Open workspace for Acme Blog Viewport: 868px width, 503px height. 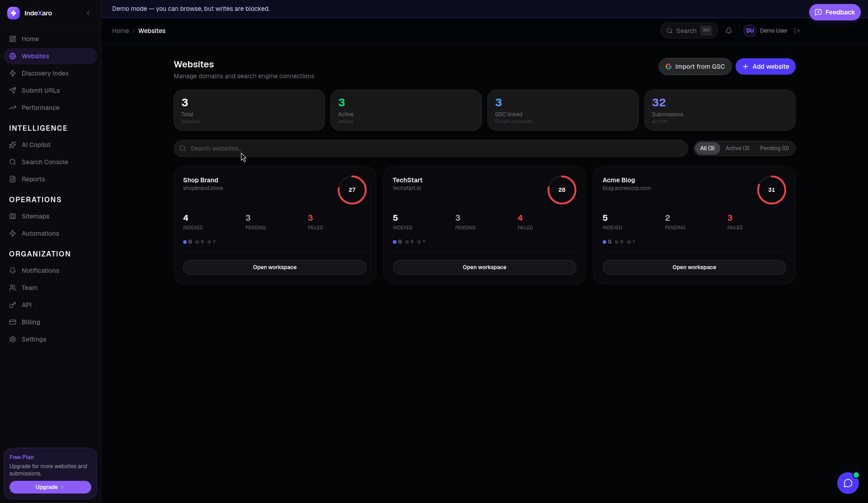(x=694, y=267)
